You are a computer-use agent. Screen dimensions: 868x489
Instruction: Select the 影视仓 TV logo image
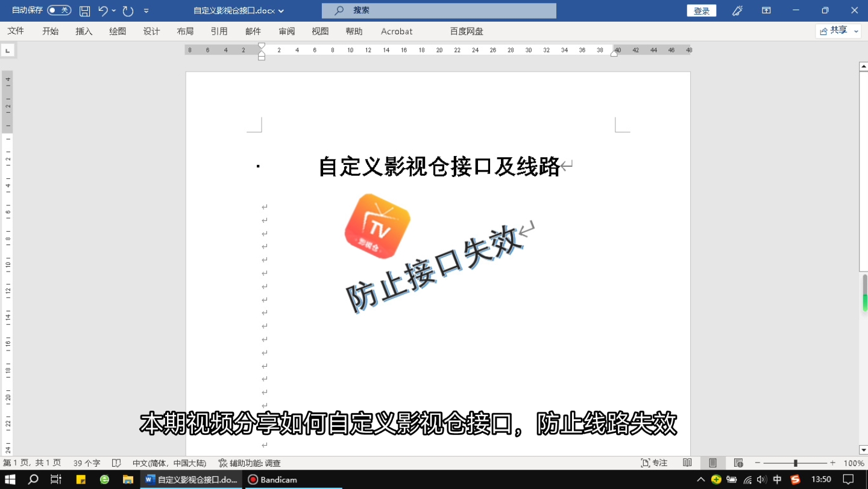377,226
